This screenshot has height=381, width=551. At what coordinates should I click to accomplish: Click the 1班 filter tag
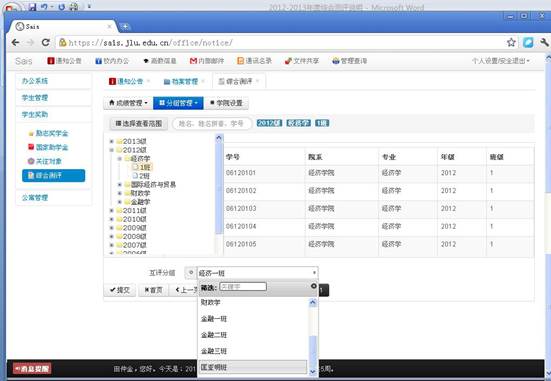tap(322, 123)
